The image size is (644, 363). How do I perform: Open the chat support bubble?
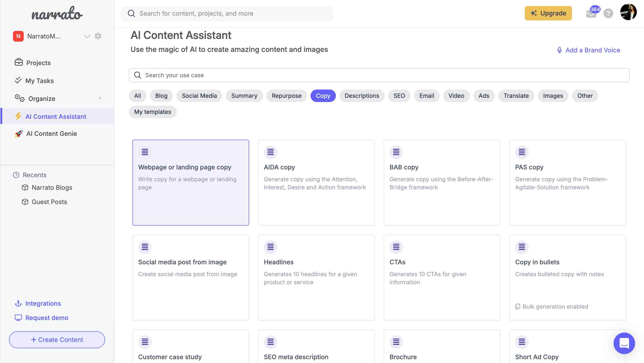624,343
